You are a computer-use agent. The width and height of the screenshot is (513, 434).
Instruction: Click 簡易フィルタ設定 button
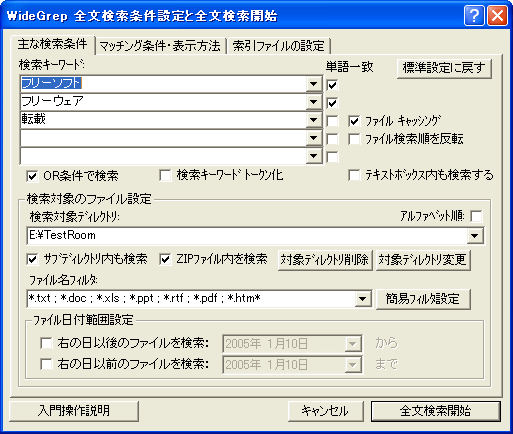coord(423,299)
